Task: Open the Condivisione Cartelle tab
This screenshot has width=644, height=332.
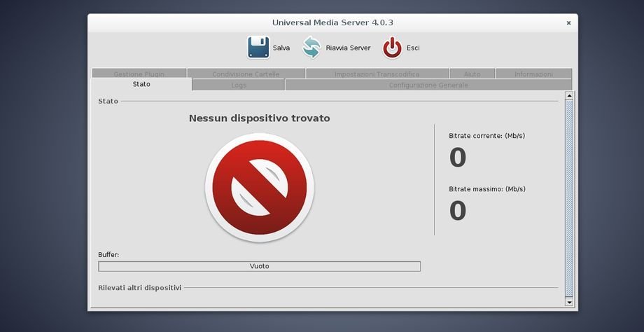Action: (x=246, y=73)
